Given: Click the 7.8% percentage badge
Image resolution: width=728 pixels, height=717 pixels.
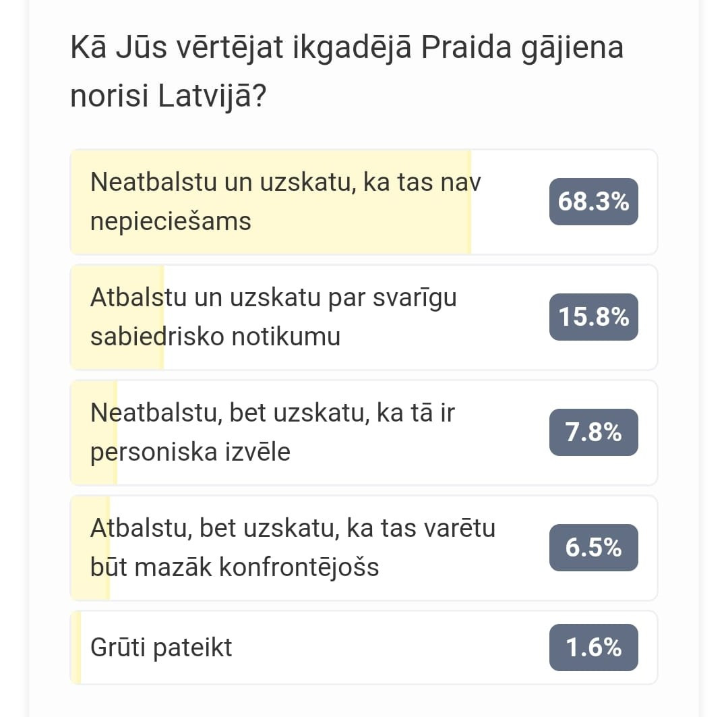Looking at the screenshot, I should pyautogui.click(x=593, y=432).
